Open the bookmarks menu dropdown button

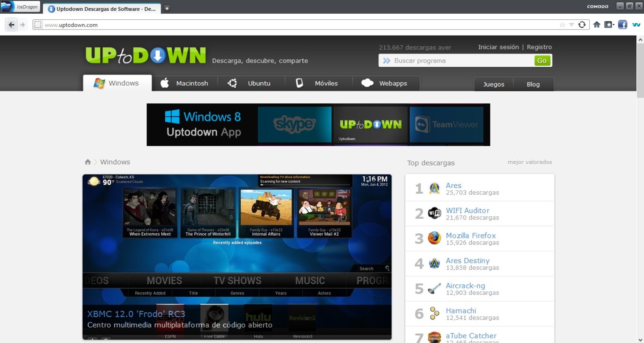[x=609, y=25]
